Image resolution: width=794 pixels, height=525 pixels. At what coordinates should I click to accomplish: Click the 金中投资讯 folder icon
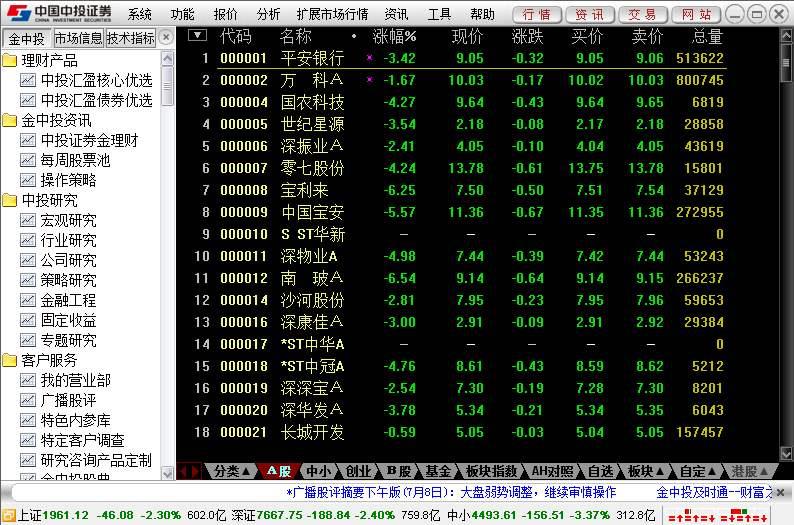(10, 120)
